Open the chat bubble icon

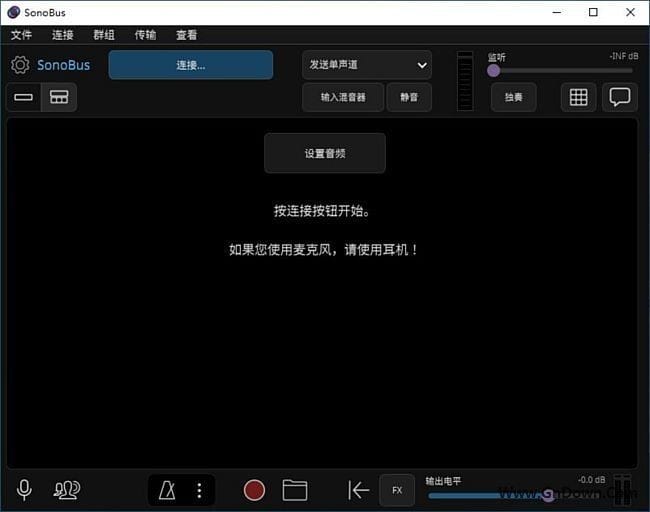pos(620,97)
